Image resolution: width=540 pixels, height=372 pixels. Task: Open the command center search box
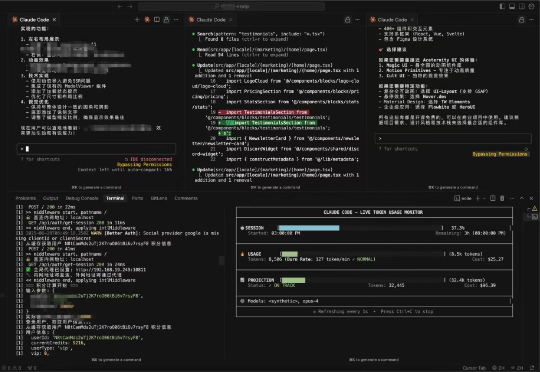(x=231, y=6)
